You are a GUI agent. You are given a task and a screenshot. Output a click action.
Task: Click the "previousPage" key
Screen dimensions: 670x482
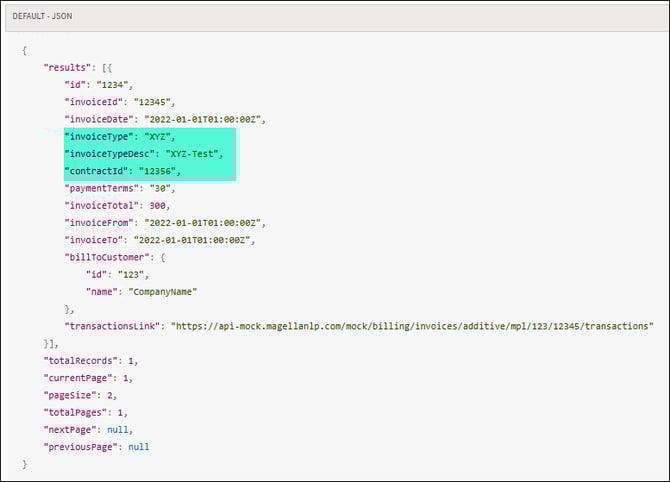click(x=82, y=446)
